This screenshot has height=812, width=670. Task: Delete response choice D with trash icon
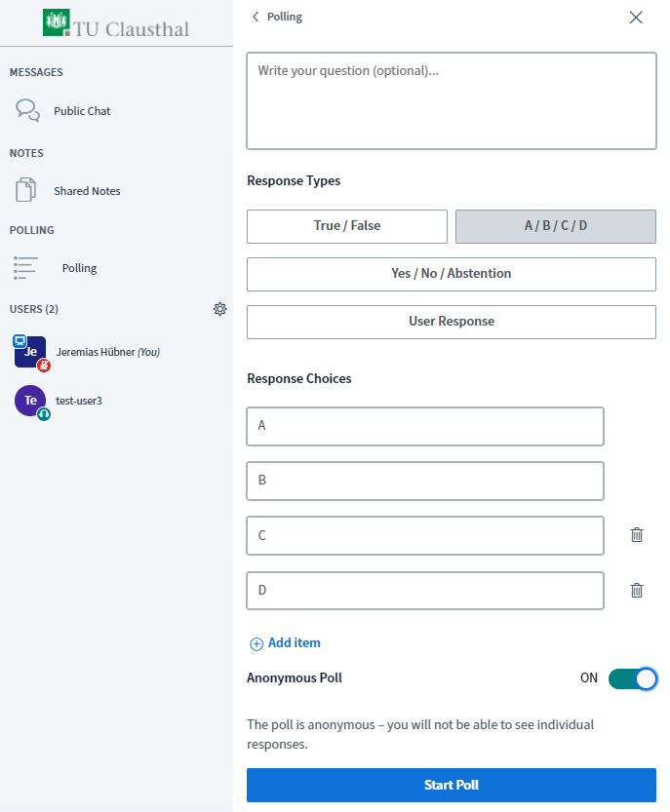636,591
